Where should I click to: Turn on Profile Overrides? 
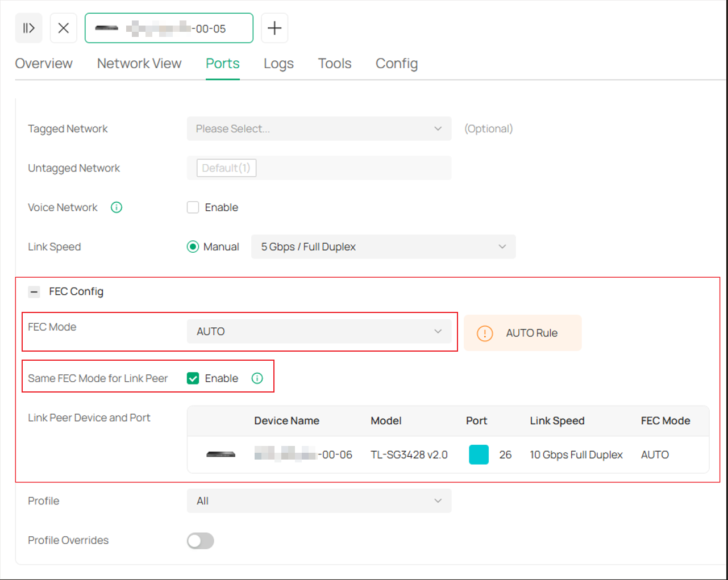pos(200,540)
